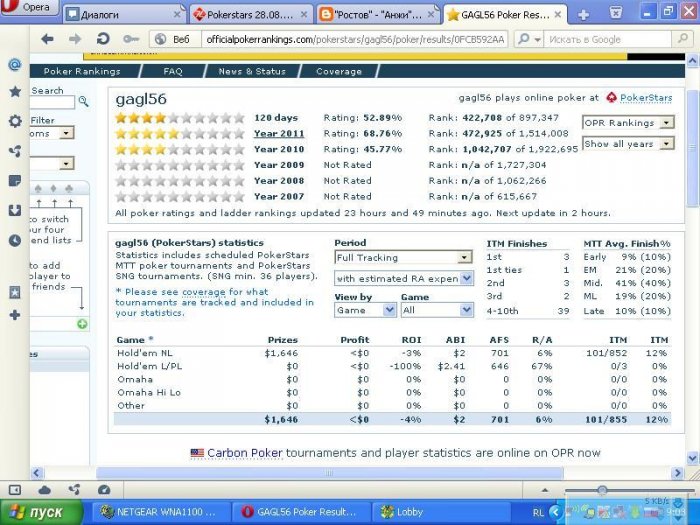This screenshot has height=525, width=700.
Task: Close the GAGL56 Poker Results tab
Action: point(558,15)
